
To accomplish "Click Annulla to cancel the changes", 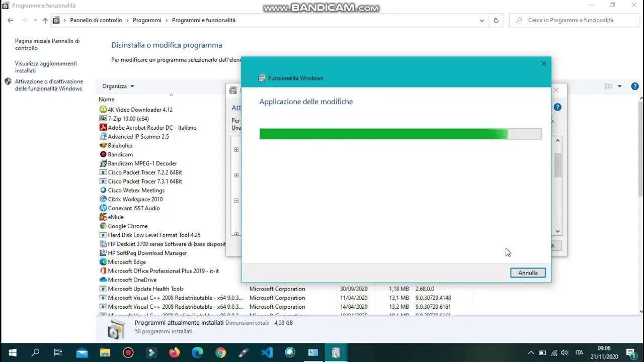I will point(527,272).
